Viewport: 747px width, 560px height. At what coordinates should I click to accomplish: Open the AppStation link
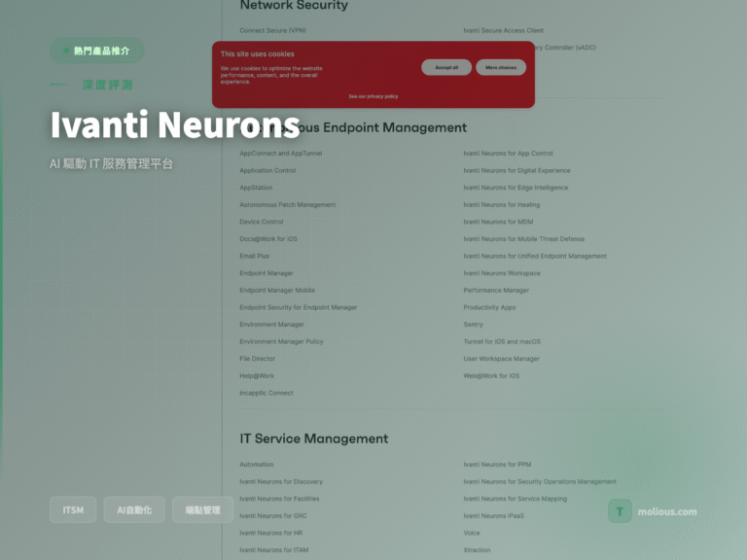pyautogui.click(x=256, y=188)
